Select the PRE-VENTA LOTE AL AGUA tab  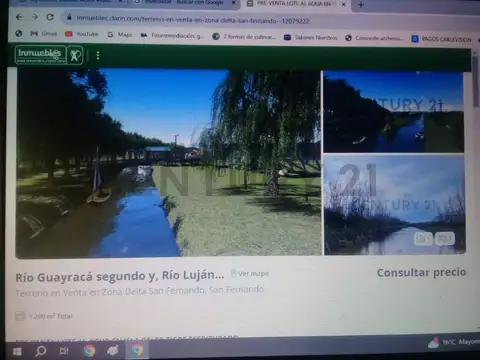290,4
